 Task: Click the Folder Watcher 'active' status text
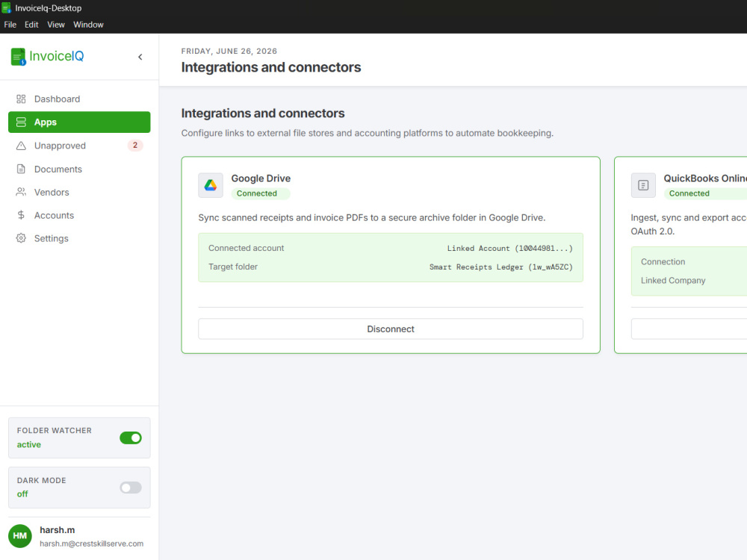click(x=28, y=445)
